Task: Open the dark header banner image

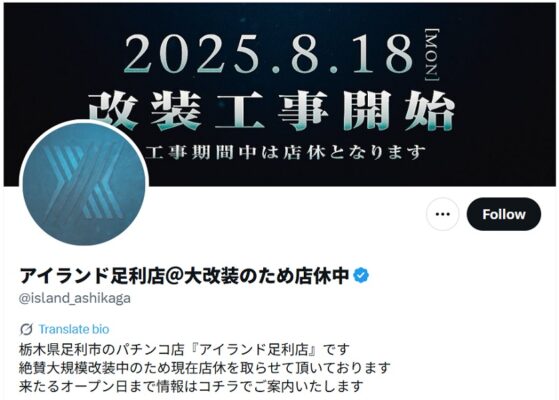Action: [280, 94]
